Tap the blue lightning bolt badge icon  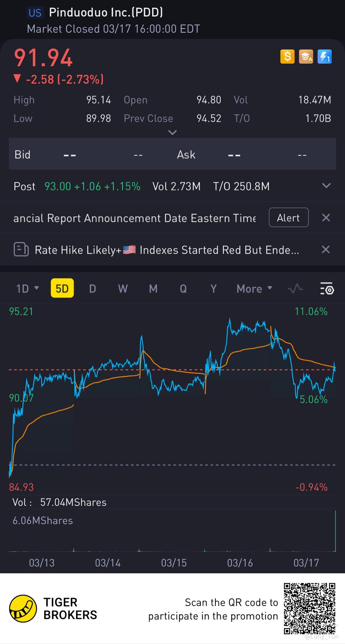tap(324, 57)
